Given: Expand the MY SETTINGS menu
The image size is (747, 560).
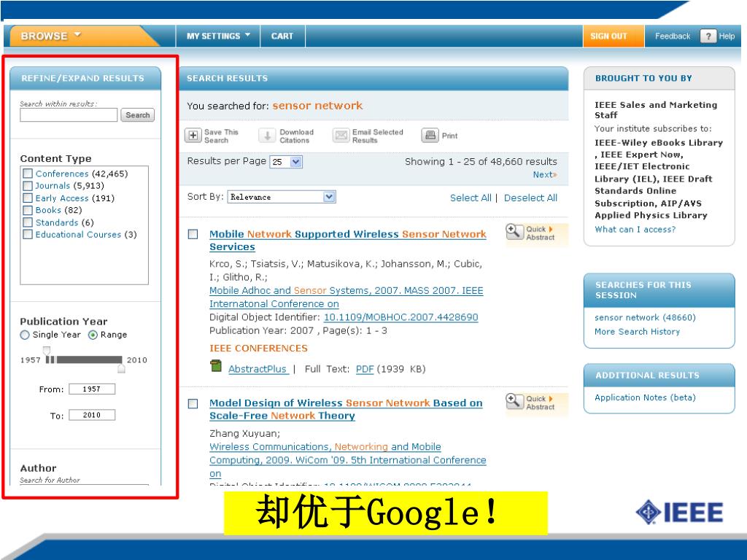Looking at the screenshot, I should [218, 36].
